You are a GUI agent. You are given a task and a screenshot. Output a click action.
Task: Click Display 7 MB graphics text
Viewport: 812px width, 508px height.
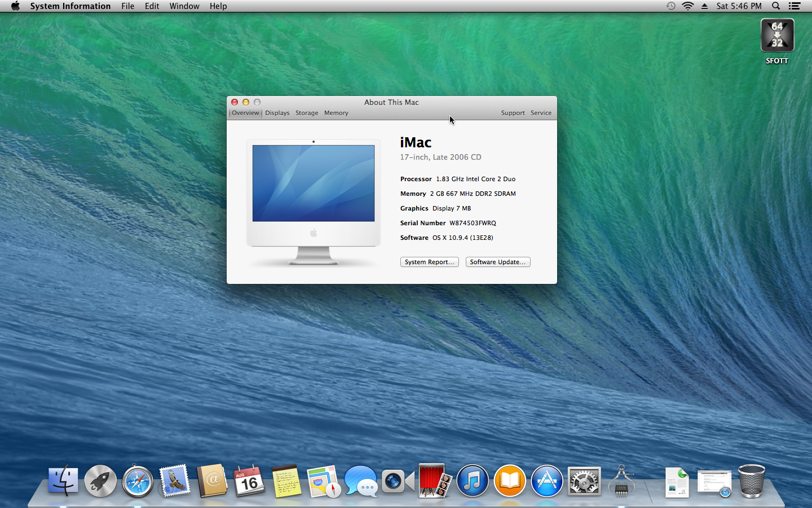point(452,208)
